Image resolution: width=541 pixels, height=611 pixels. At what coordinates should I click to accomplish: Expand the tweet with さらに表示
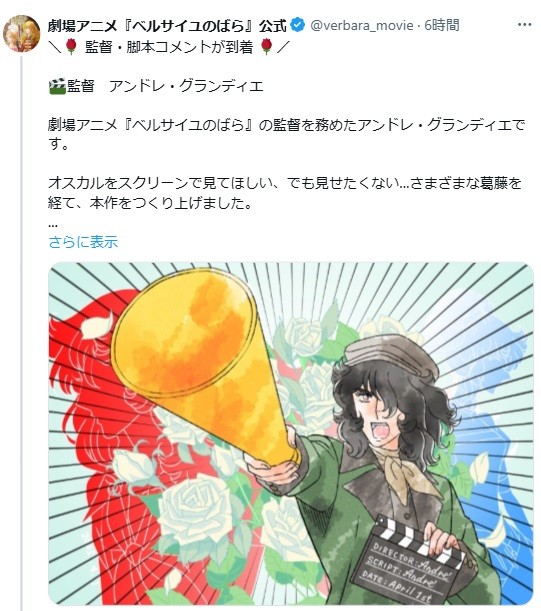(83, 242)
